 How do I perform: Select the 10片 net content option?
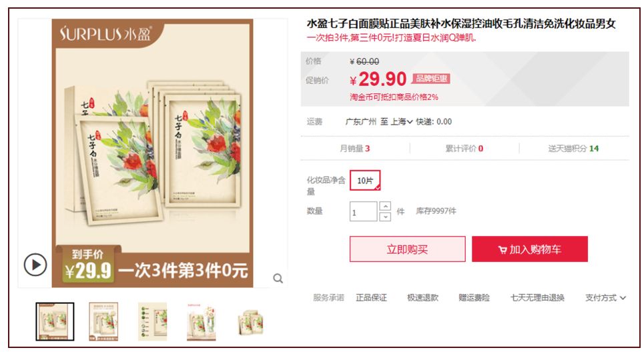[x=365, y=181]
